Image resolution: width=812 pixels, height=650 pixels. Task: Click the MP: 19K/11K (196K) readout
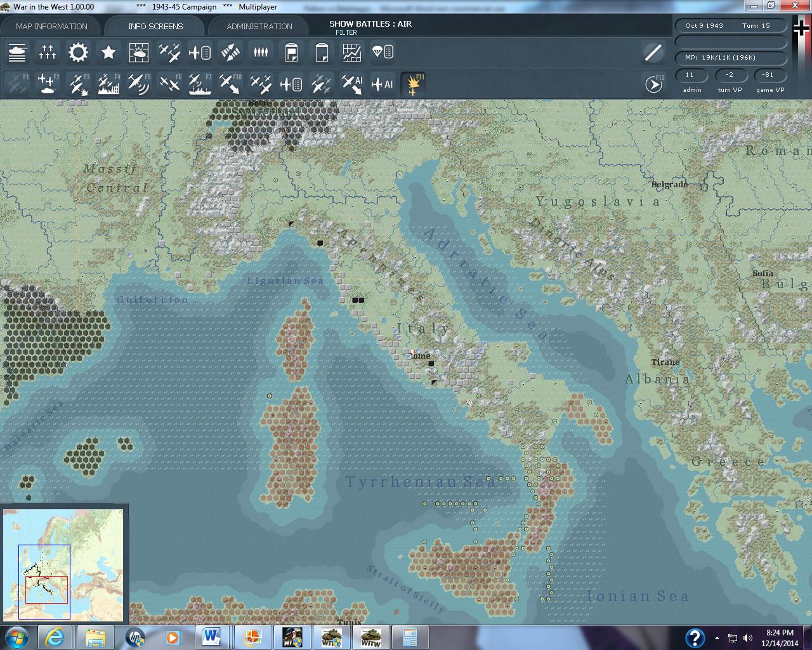tap(731, 57)
